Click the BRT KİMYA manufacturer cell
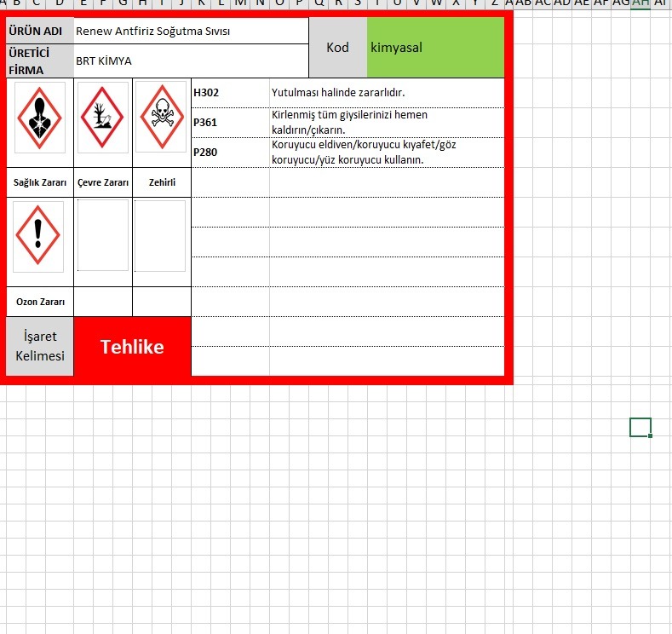Screen dimensions: 672x634 pyautogui.click(x=191, y=61)
